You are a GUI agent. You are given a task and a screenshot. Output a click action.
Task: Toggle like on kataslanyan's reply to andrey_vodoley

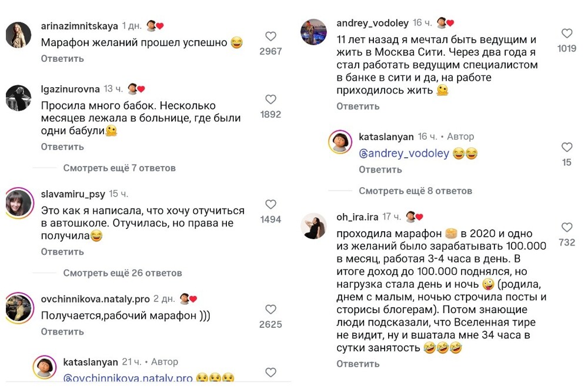(567, 147)
